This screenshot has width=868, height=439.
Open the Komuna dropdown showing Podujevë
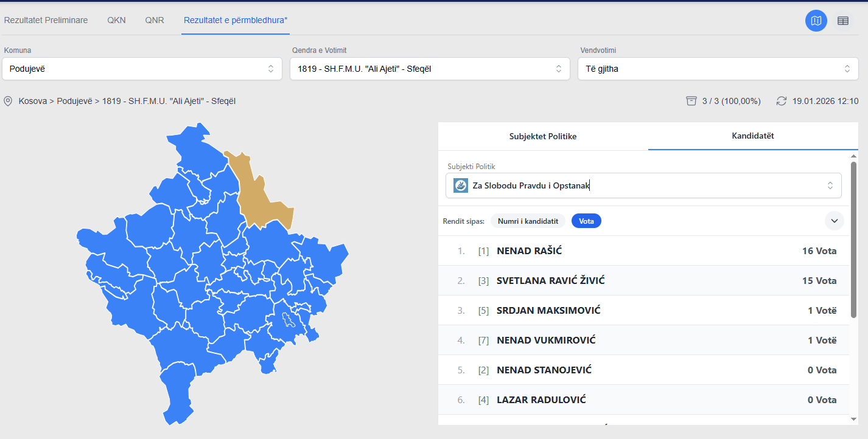pyautogui.click(x=142, y=69)
